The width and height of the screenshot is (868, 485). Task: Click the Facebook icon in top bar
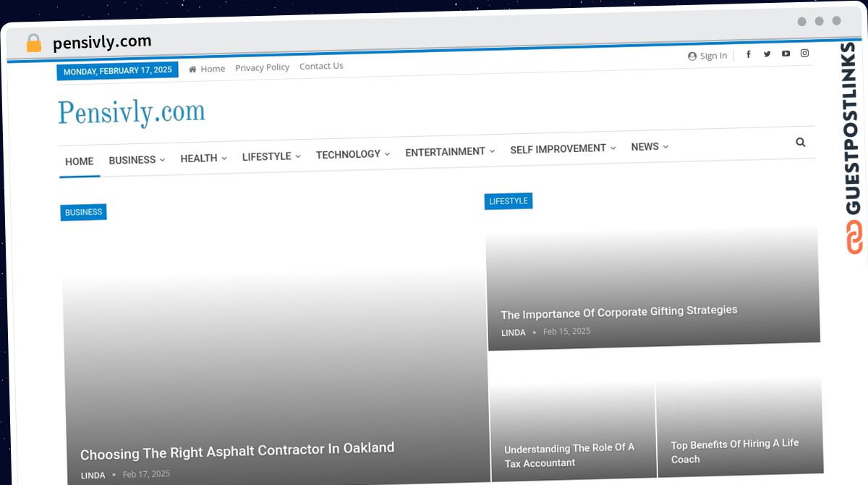(x=749, y=54)
